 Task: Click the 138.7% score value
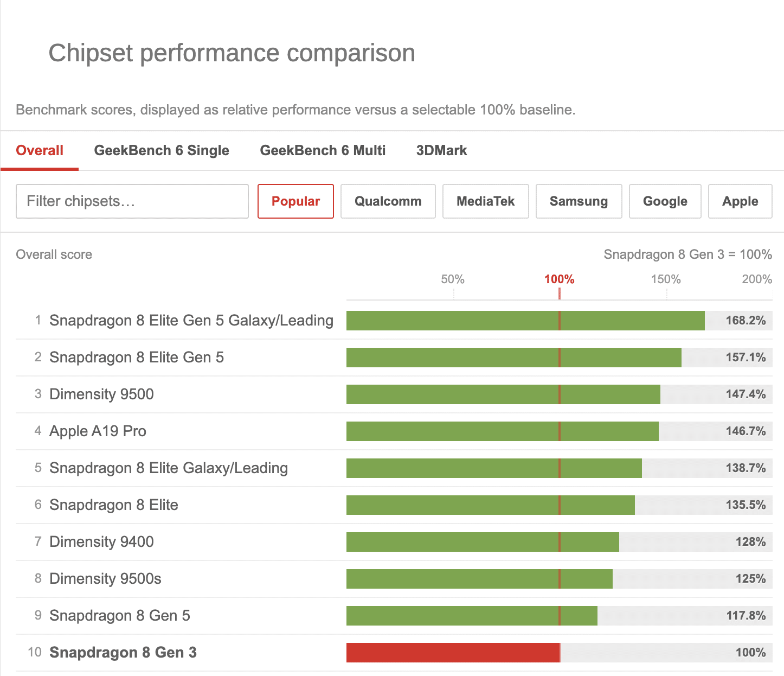tap(746, 468)
